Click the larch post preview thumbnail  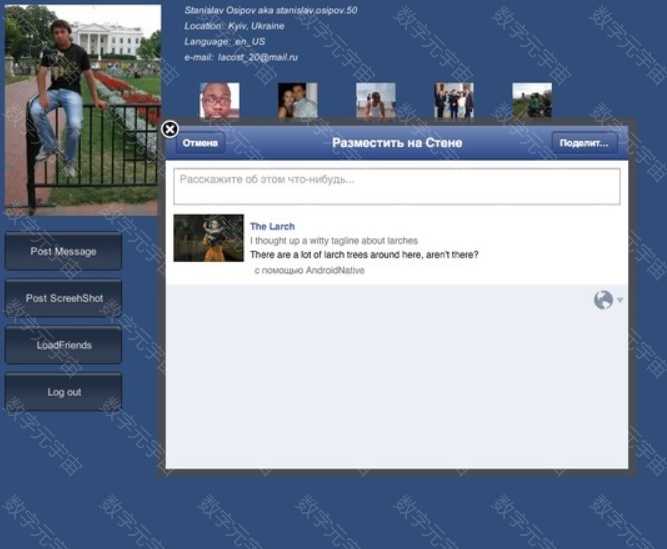(208, 238)
